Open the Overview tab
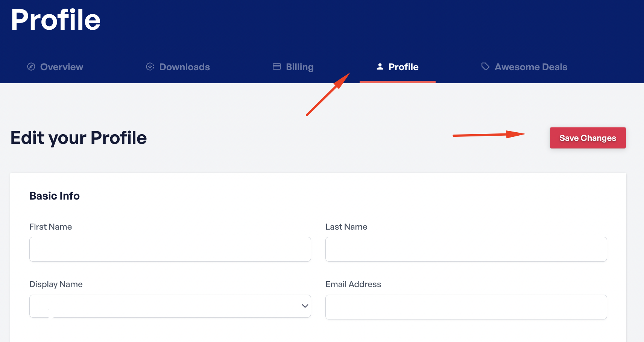Viewport: 644px width, 342px height. pyautogui.click(x=62, y=67)
